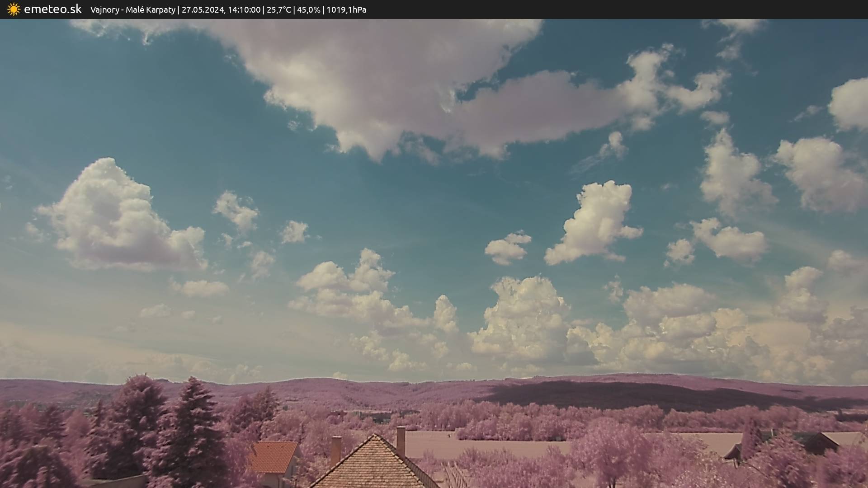Screen dimensions: 868x488
Task: Click the right chimney on the roof
Action: [x=401, y=441]
